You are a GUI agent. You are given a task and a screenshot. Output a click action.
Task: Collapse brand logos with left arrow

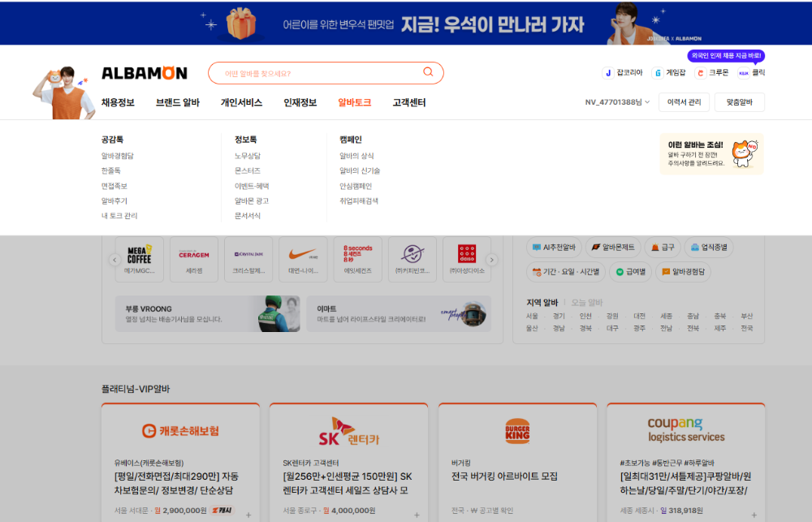point(114,258)
